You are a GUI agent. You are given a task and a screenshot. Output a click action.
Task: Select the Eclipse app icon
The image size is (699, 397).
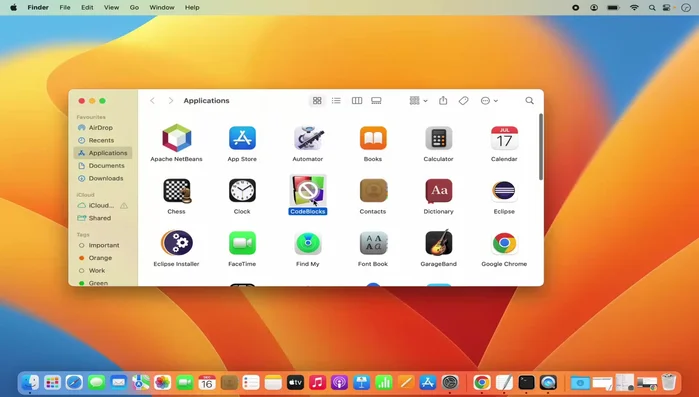click(x=504, y=191)
